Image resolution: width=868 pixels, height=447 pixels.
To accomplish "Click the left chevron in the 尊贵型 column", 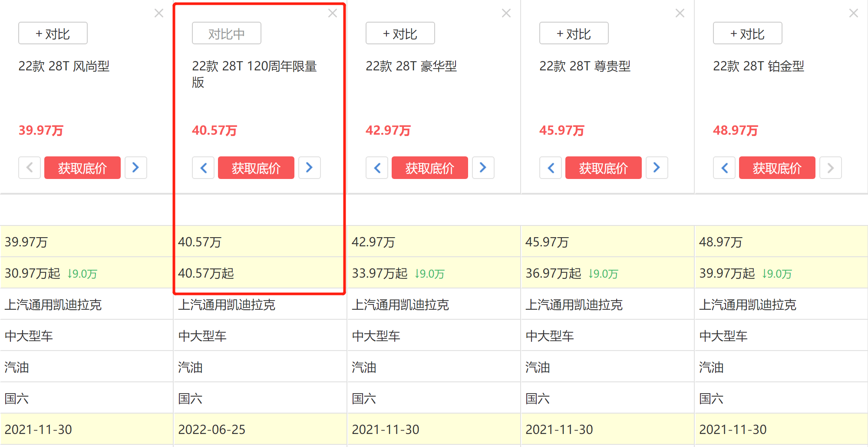I will pyautogui.click(x=550, y=168).
